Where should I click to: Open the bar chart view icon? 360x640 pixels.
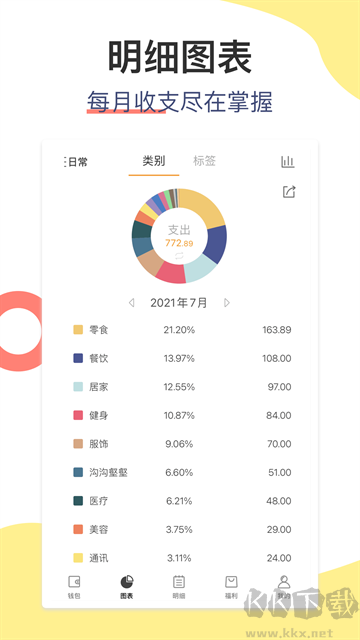coord(288,162)
